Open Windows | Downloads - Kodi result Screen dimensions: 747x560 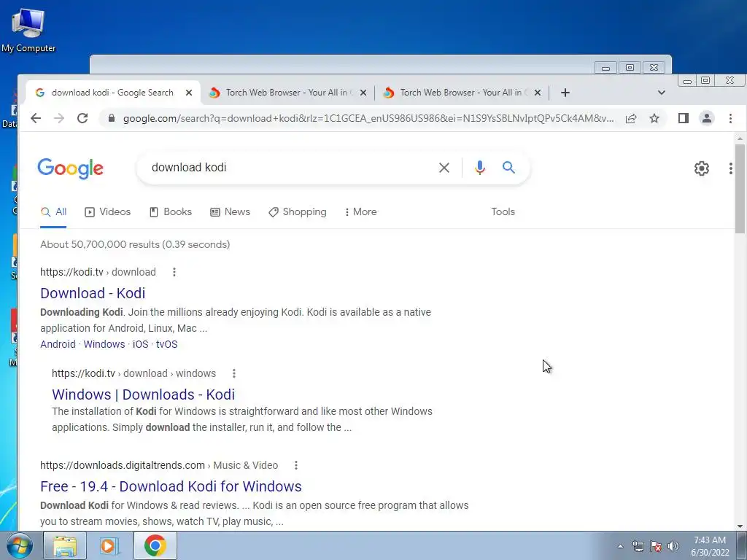pos(143,394)
